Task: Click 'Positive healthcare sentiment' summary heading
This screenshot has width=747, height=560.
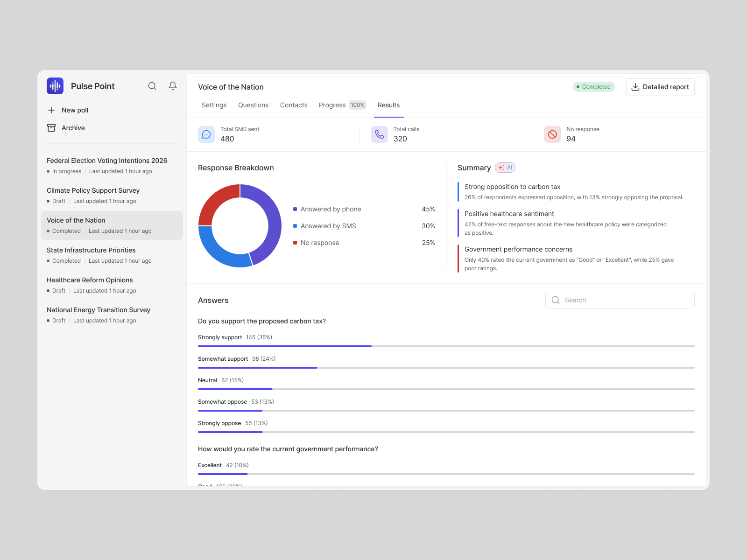Action: coord(509,214)
